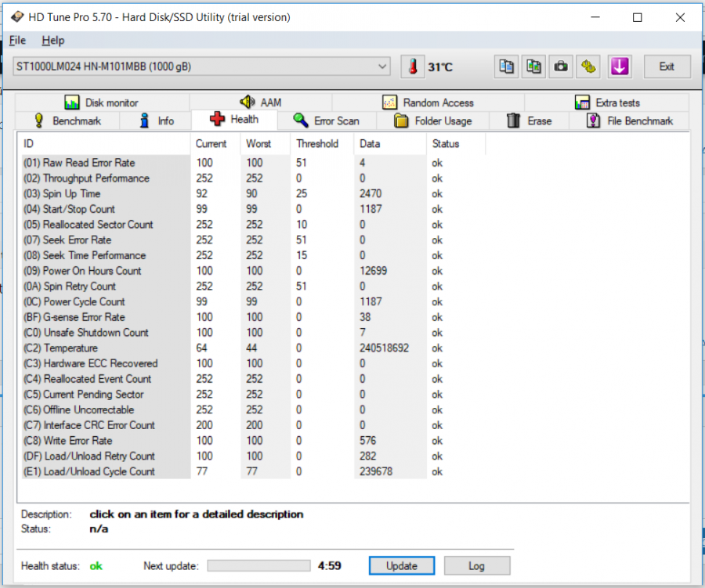Click the ID column header

(x=106, y=144)
